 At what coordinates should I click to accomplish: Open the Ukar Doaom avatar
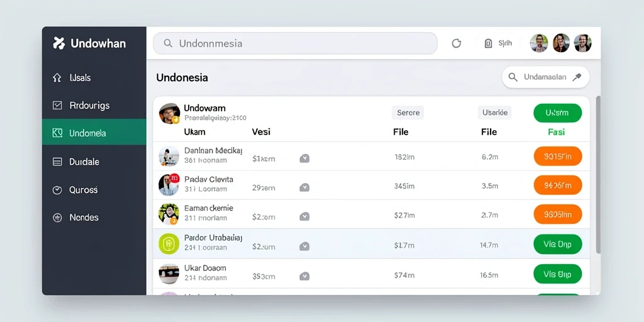click(169, 274)
